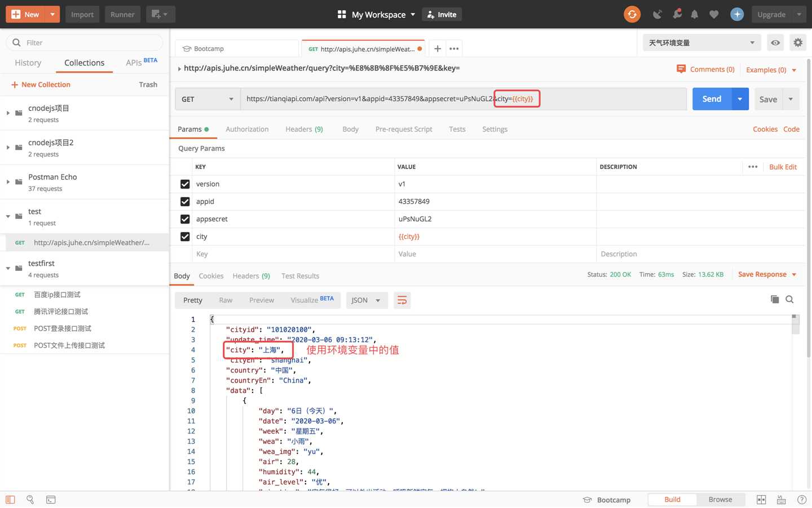
Task: Open tab options ellipsis menu
Action: point(454,49)
